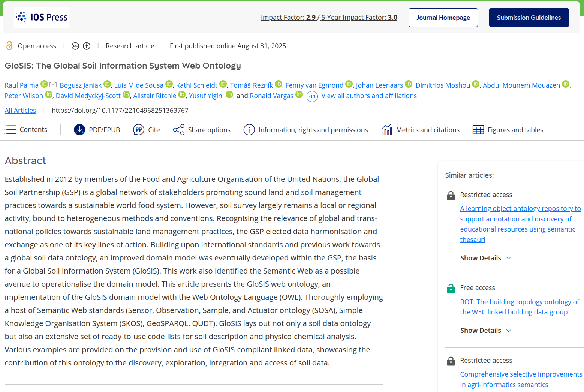584x392 pixels.
Task: Open Ronald Vargas' ORCID iD icon
Action: pyautogui.click(x=299, y=94)
